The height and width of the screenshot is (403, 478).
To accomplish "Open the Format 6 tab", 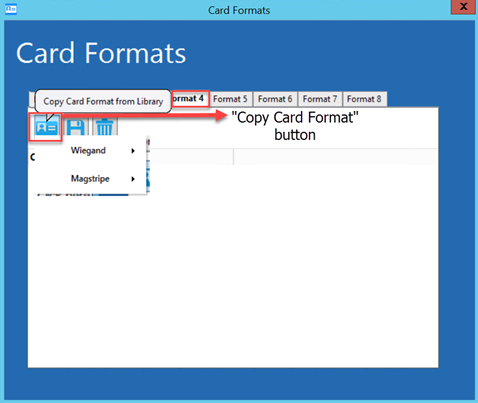I will tap(275, 99).
